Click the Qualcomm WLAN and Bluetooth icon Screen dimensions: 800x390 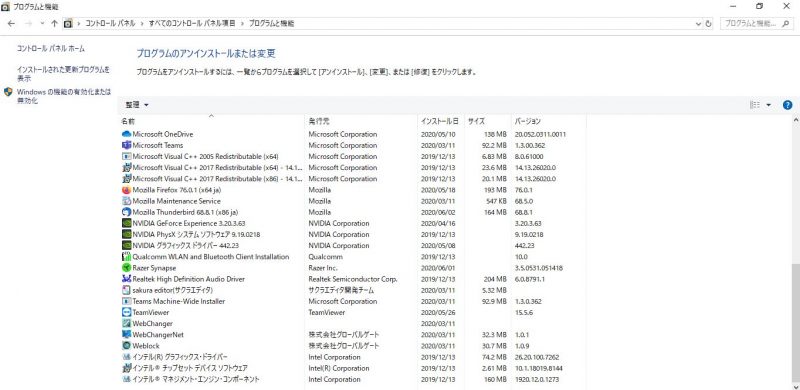pyautogui.click(x=127, y=257)
